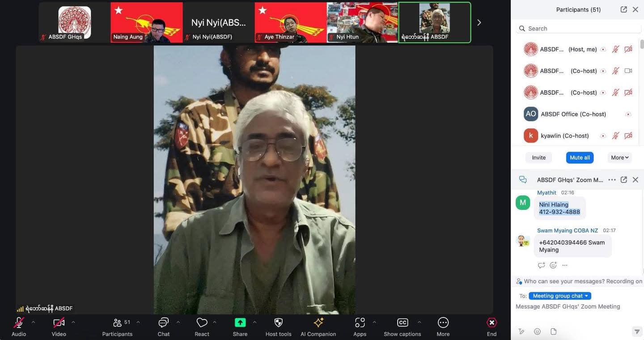
Task: Show next participant thumbnails arrow
Action: (479, 22)
